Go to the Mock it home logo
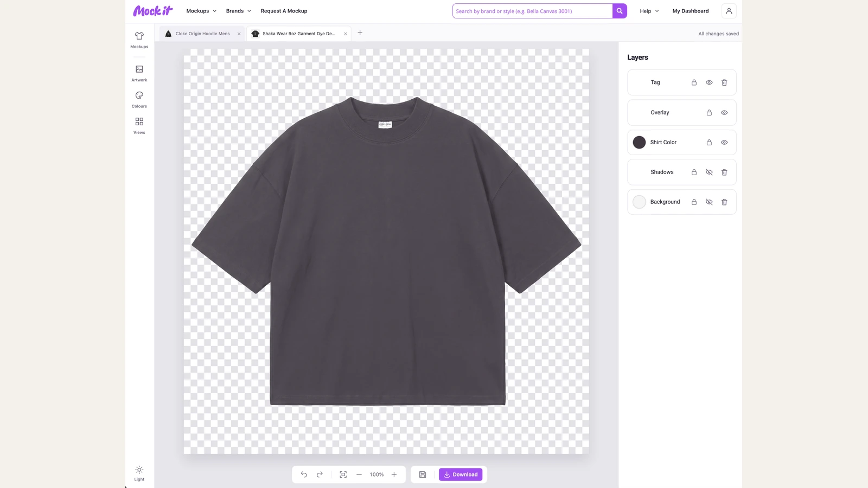 point(153,11)
